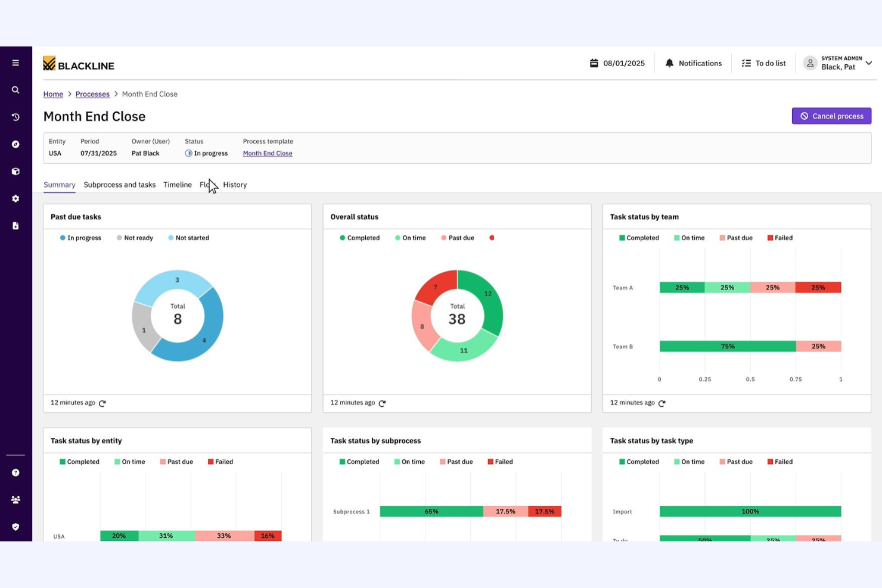Toggle In progress legend in Past due tasks
The image size is (882, 588).
(81, 238)
